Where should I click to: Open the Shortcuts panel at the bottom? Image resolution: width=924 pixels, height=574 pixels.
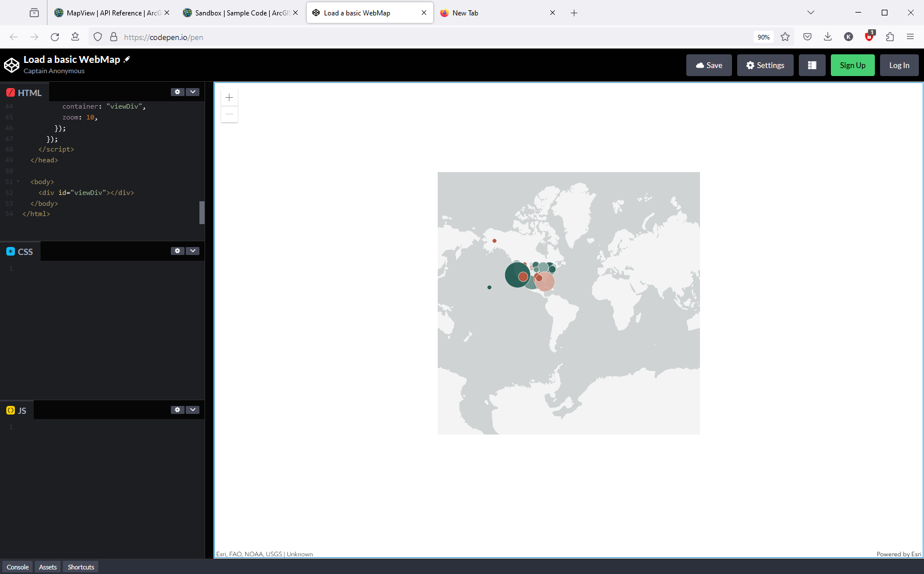tap(81, 567)
